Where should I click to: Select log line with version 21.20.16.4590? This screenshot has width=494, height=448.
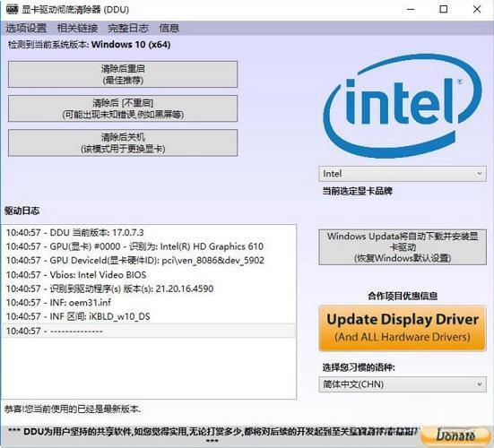[x=150, y=289]
